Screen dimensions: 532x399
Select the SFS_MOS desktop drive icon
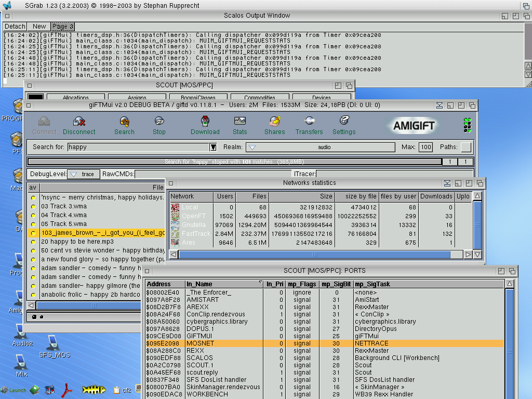[x=53, y=342]
